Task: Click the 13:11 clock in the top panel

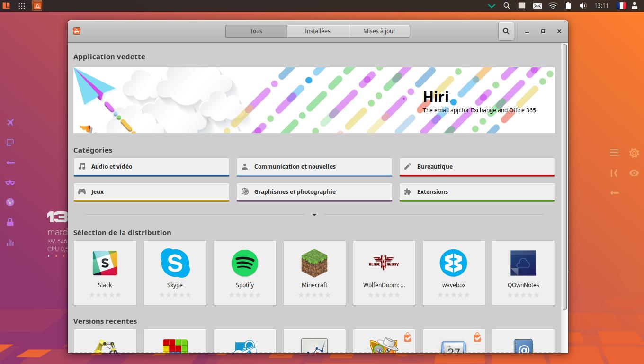Action: [x=601, y=6]
